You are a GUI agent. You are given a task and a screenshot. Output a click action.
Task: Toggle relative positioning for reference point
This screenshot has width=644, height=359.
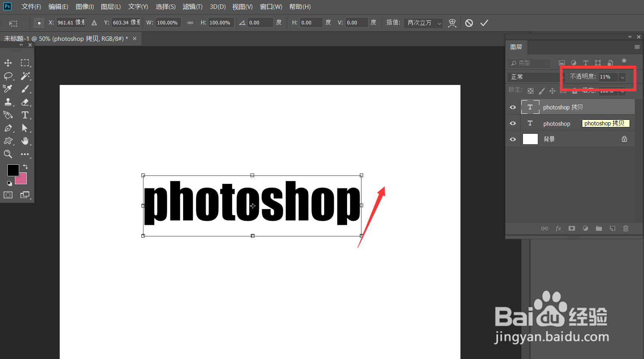tap(94, 23)
